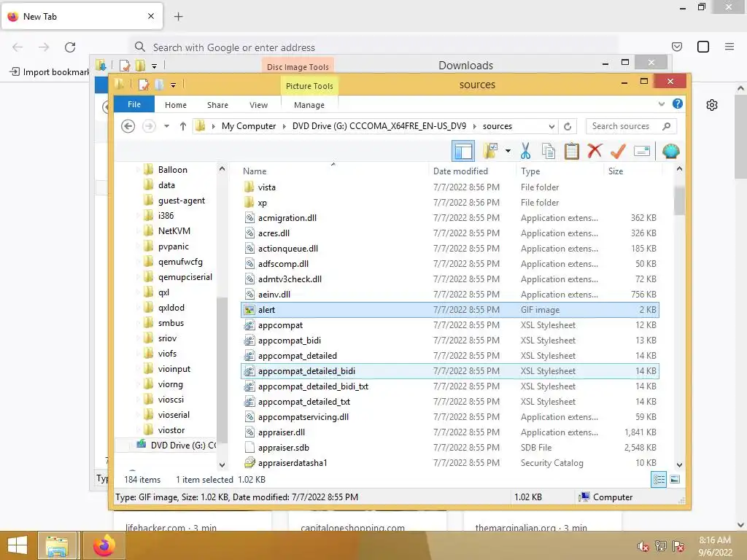Click file list scrollbar down arrow

click(679, 464)
